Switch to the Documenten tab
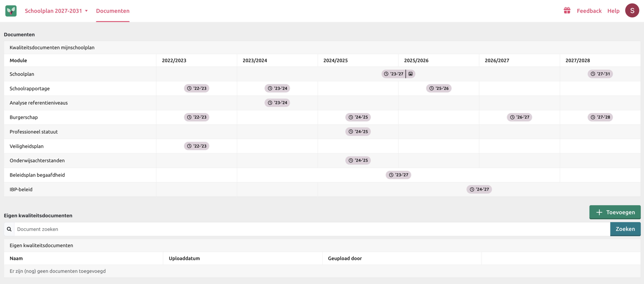The height and width of the screenshot is (284, 644). pos(113,11)
